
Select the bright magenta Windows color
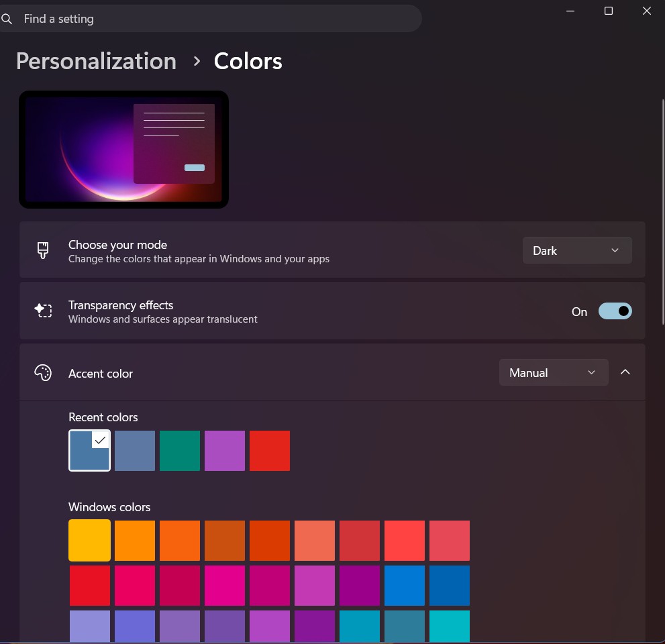(x=225, y=586)
